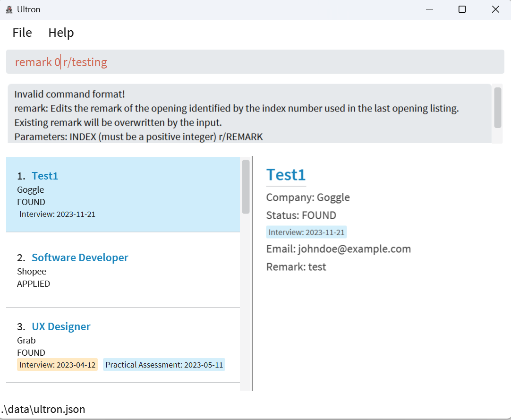511x420 pixels.
Task: Close the Ultron window
Action: 495,9
